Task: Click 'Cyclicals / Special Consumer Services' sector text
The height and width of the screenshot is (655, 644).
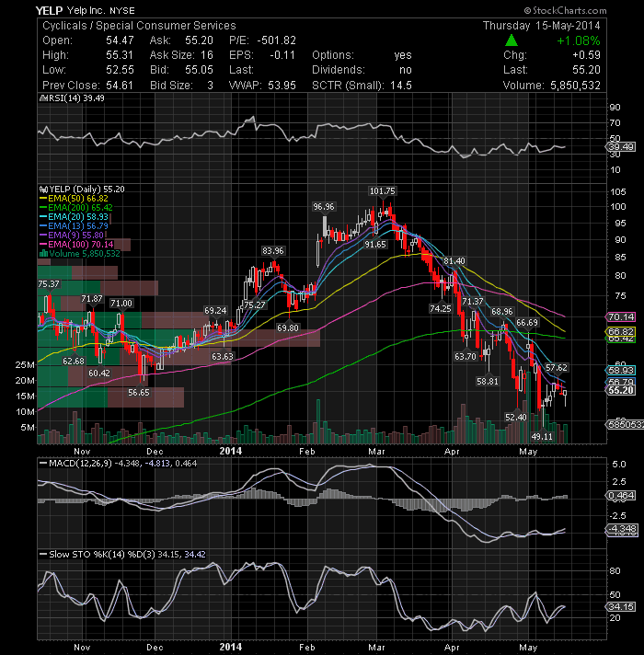Action: click(139, 26)
